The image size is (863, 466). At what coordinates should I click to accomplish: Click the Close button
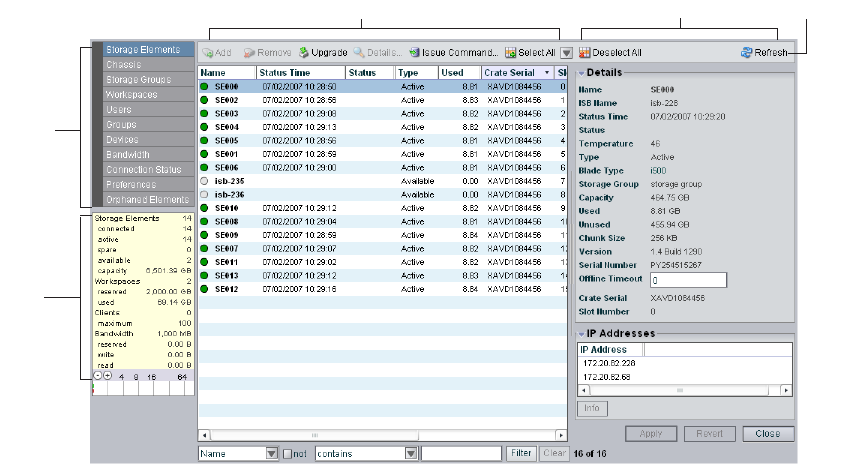click(768, 434)
